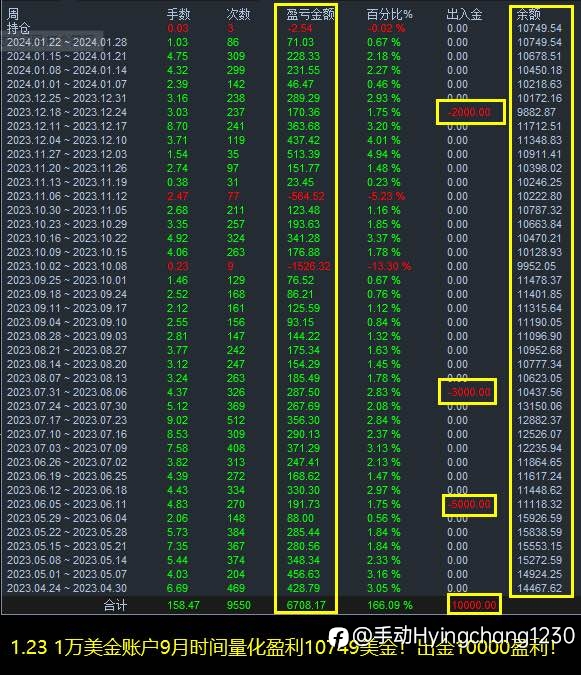Click the total profit 6708.17
The image size is (581, 675).
306,605
